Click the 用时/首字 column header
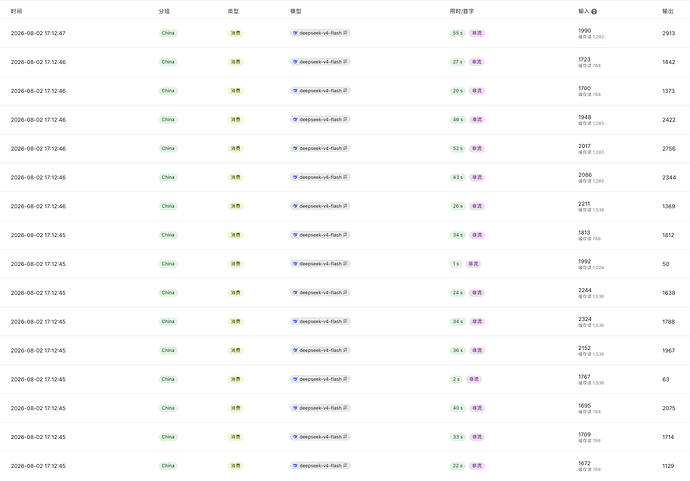690x481 pixels. pos(462,11)
